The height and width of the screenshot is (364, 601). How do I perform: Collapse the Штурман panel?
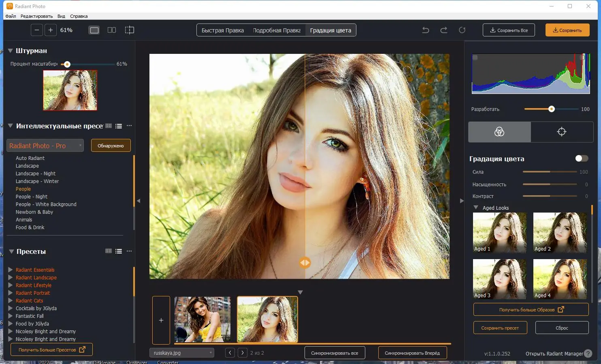click(11, 51)
